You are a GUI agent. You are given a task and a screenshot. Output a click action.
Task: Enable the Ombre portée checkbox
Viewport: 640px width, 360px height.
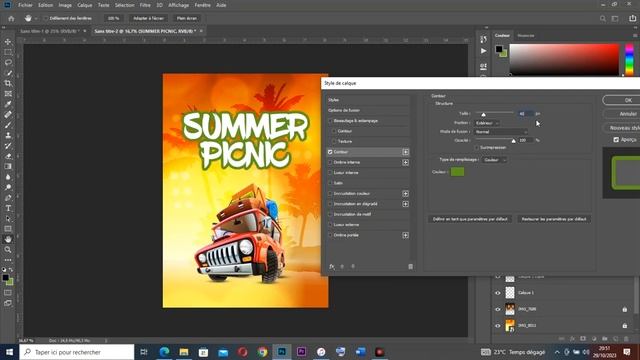point(330,235)
